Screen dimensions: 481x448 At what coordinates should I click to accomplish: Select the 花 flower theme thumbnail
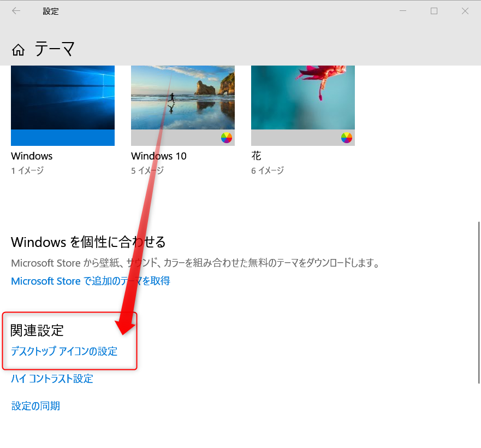click(303, 105)
